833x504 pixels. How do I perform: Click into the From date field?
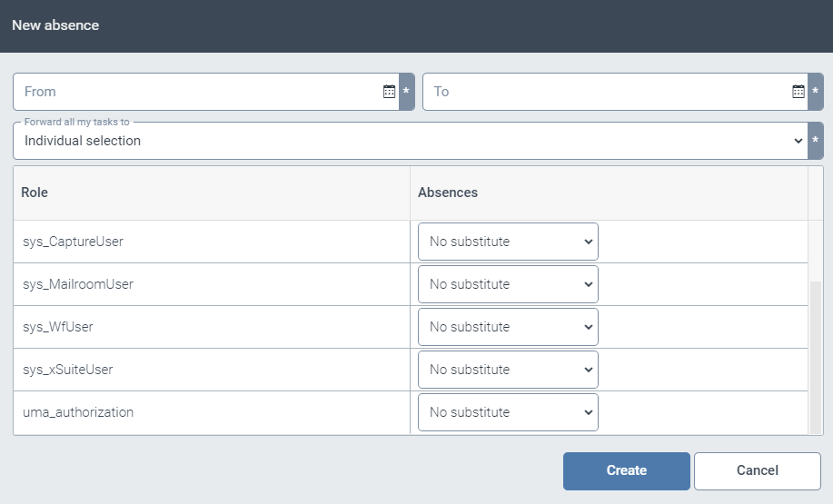pyautogui.click(x=195, y=92)
